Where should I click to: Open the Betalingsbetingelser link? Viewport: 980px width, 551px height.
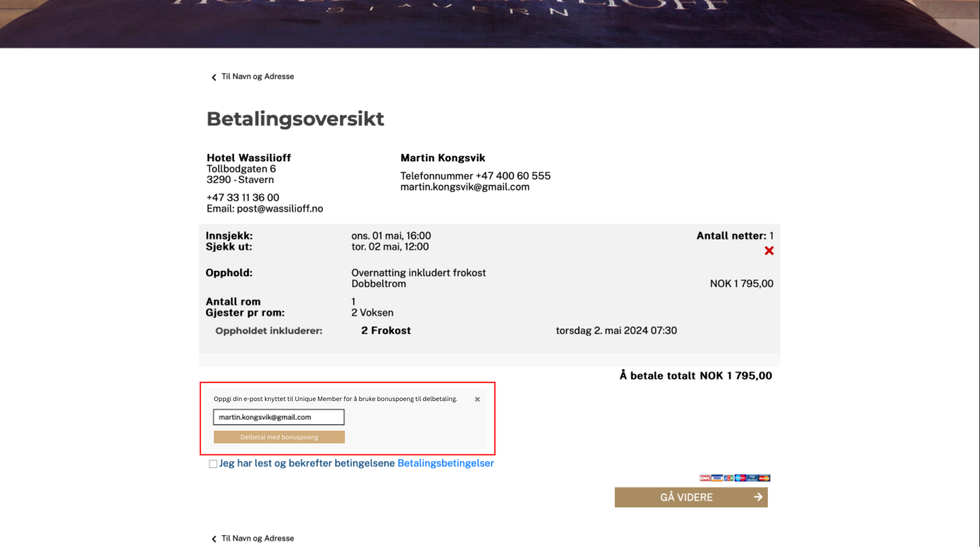[x=446, y=463]
